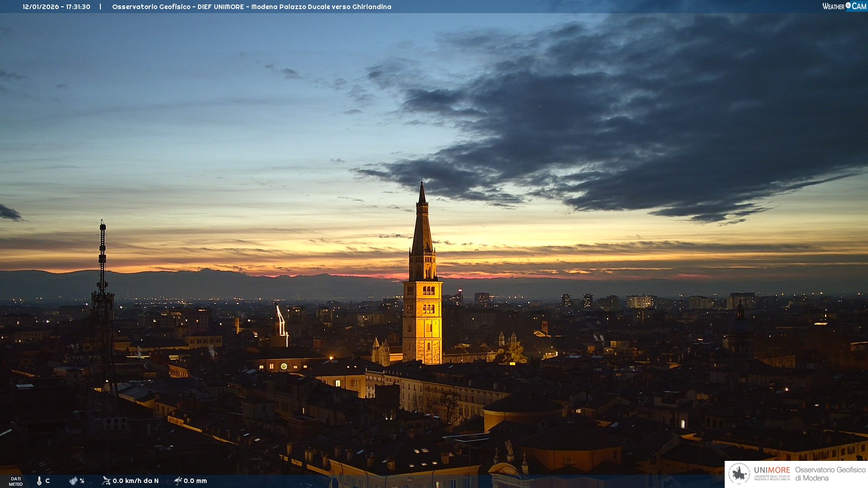Click the camera lens in WeatherCam logo
The height and width of the screenshot is (488, 868).
848,5
